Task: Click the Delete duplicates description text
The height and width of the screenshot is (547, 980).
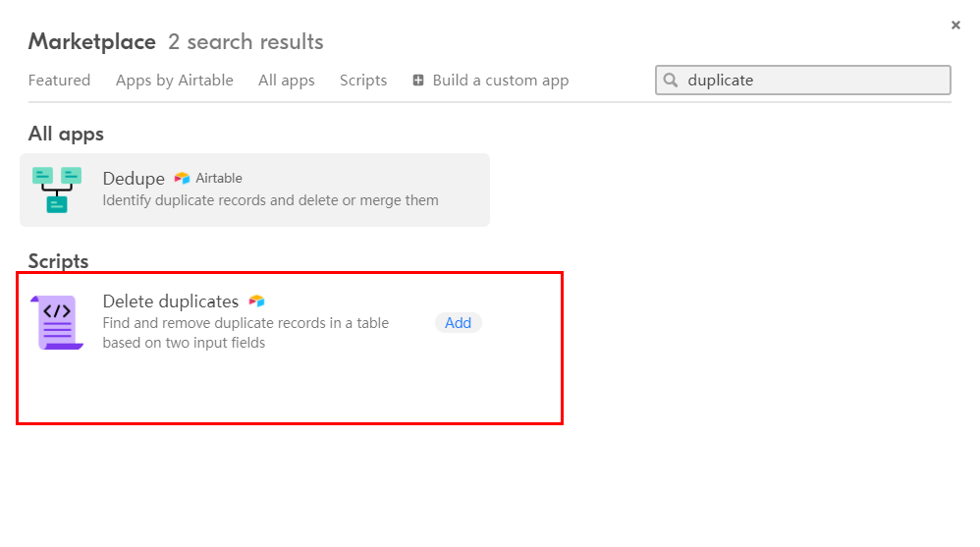Action: pos(245,333)
